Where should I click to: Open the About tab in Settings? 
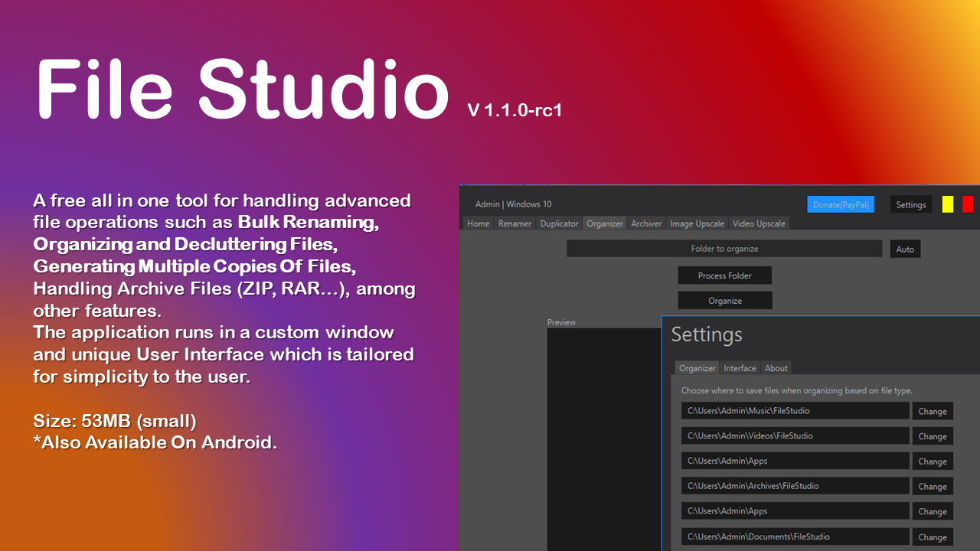point(776,368)
